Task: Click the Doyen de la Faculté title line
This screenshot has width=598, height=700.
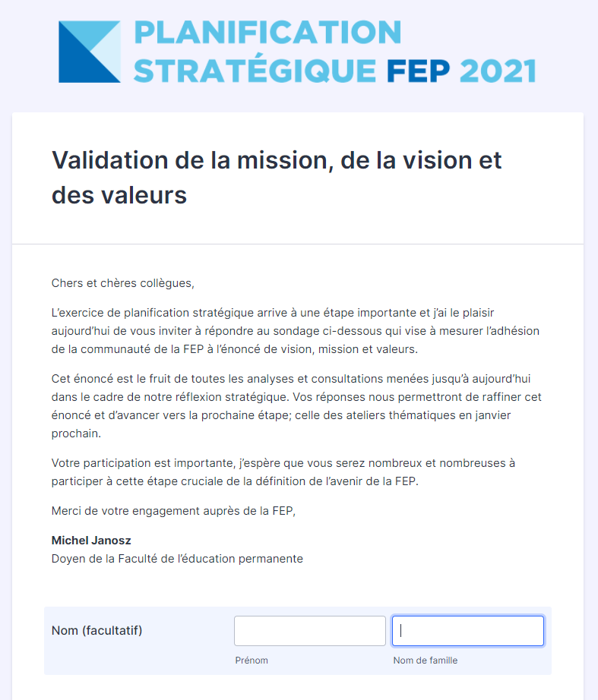Action: click(x=177, y=559)
